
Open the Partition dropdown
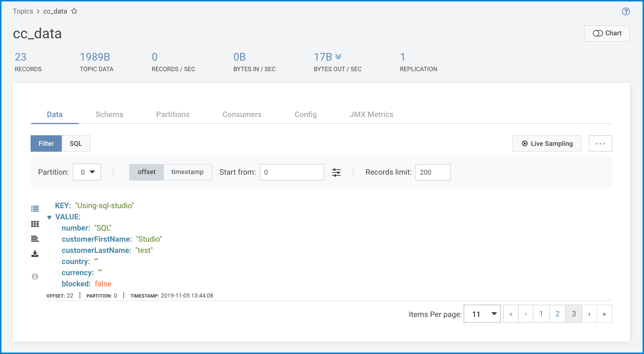87,172
